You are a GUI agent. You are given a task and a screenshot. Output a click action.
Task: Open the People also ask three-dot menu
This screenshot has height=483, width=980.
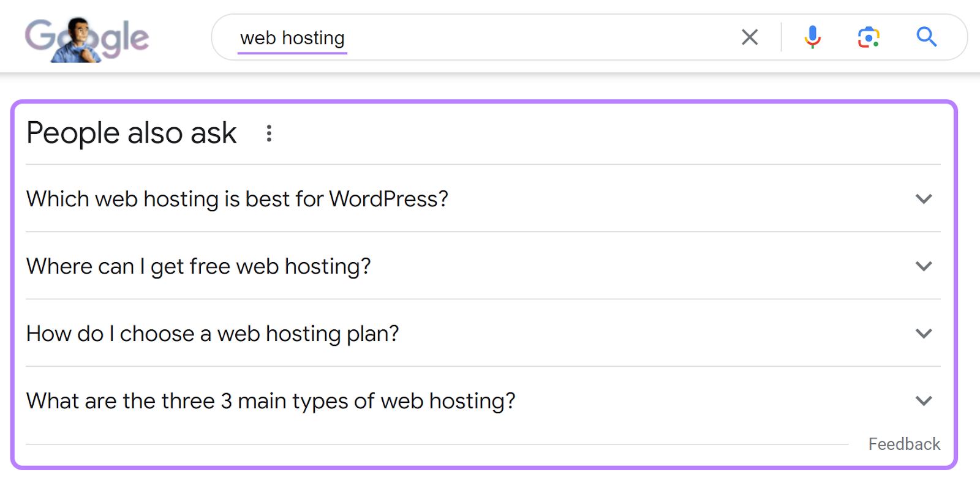[x=269, y=133]
